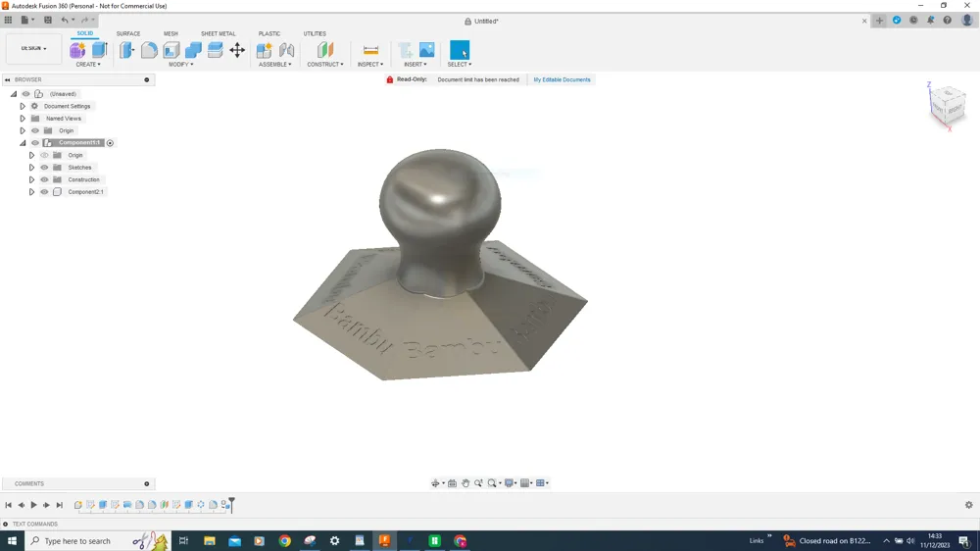Click the Move/Copy arrows tool
This screenshot has width=980, height=551.
(x=237, y=50)
